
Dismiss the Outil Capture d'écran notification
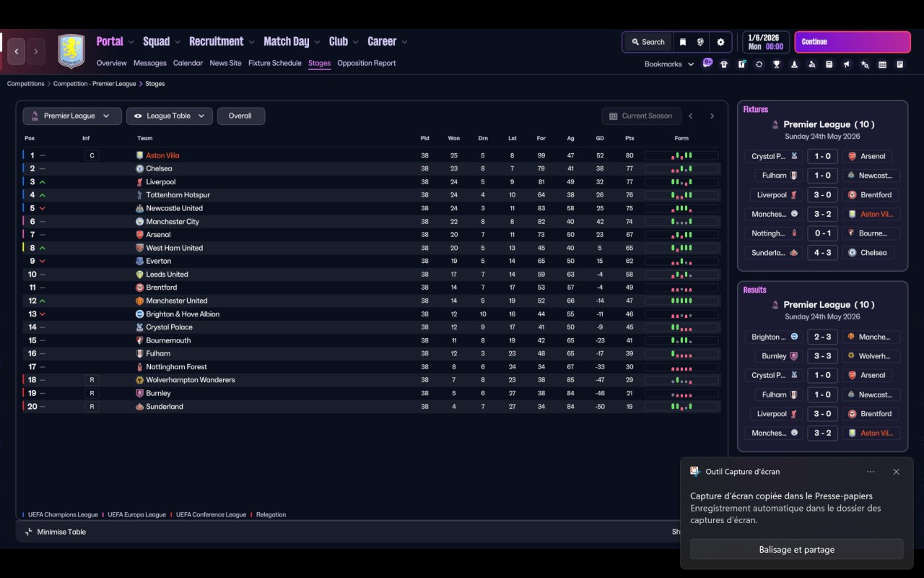(896, 472)
